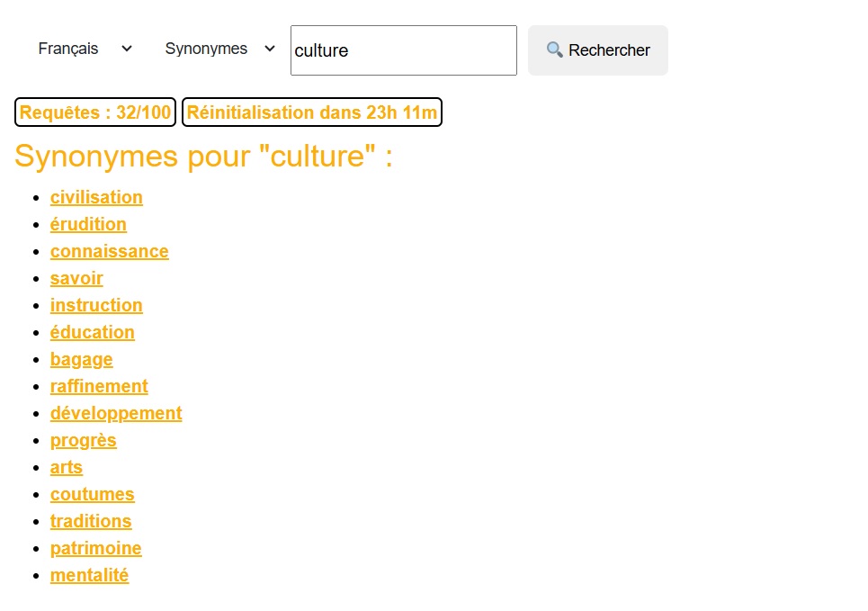Open the 'civilisation' synonym link

coord(96,197)
